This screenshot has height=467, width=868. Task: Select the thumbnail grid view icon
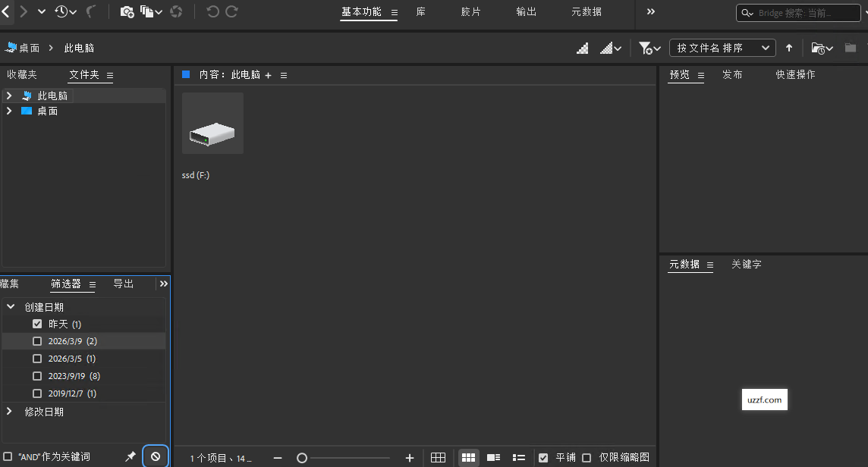point(468,457)
